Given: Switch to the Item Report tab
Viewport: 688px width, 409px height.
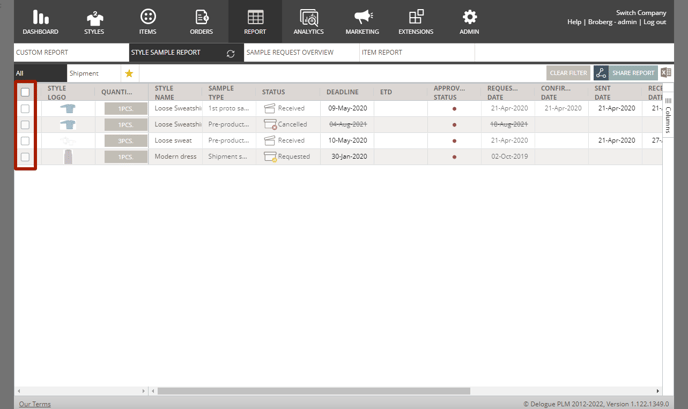Looking at the screenshot, I should click(x=382, y=53).
